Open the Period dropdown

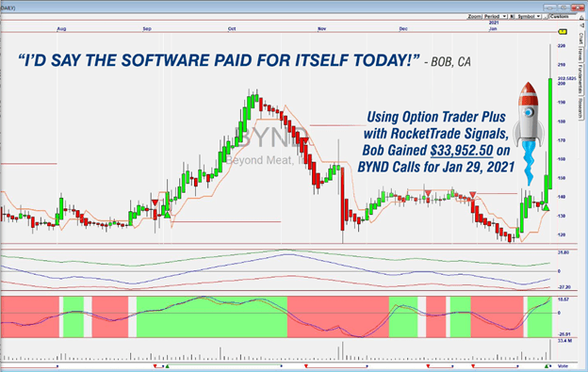tap(495, 17)
